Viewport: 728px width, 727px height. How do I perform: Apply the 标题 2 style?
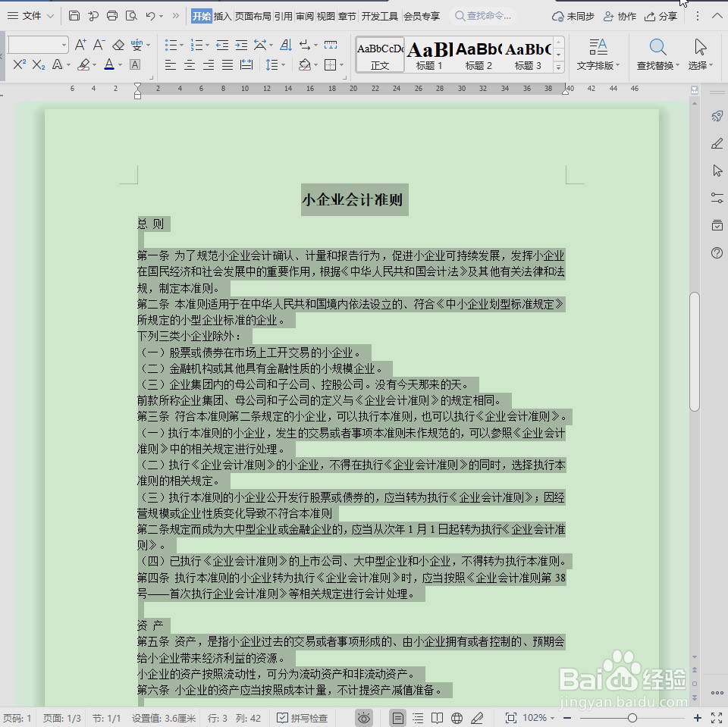click(479, 55)
